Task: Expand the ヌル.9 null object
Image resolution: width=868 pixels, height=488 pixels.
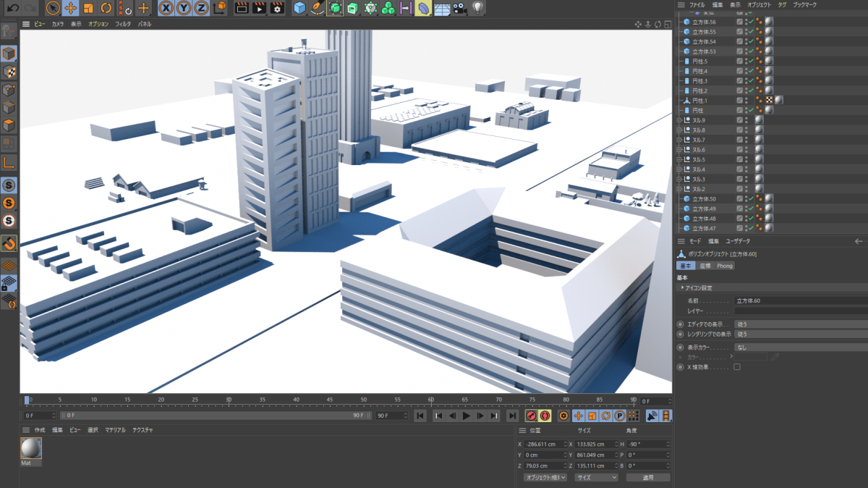Action: click(x=679, y=120)
